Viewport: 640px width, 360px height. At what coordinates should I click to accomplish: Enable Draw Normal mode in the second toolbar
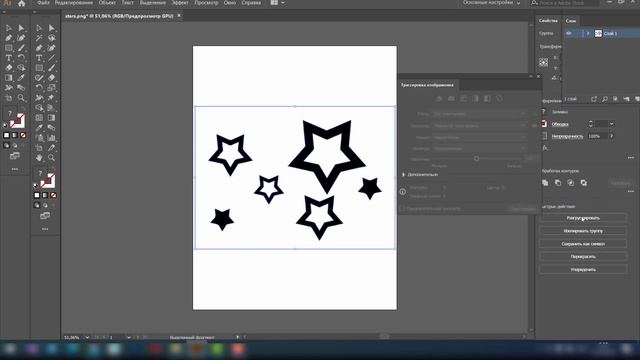click(x=37, y=205)
